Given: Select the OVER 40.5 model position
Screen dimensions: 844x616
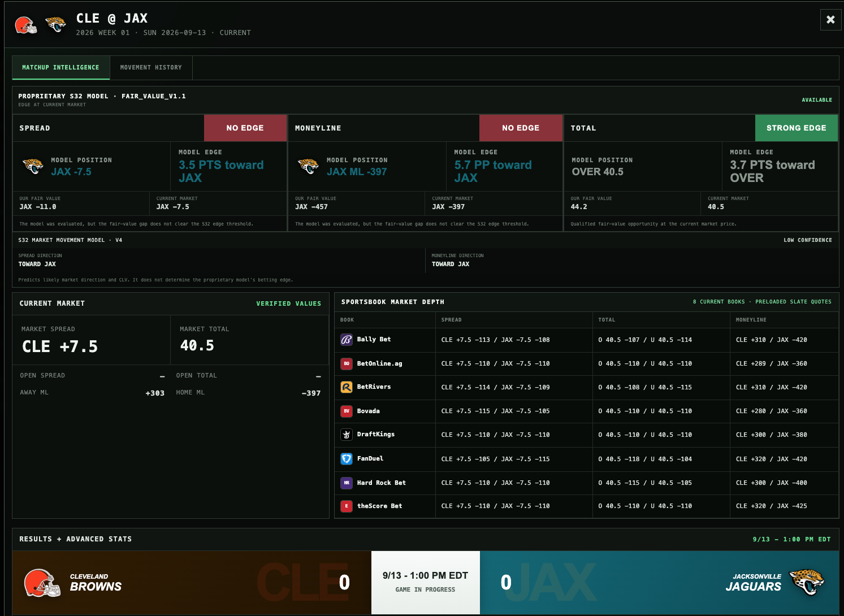Looking at the screenshot, I should pyautogui.click(x=598, y=172).
